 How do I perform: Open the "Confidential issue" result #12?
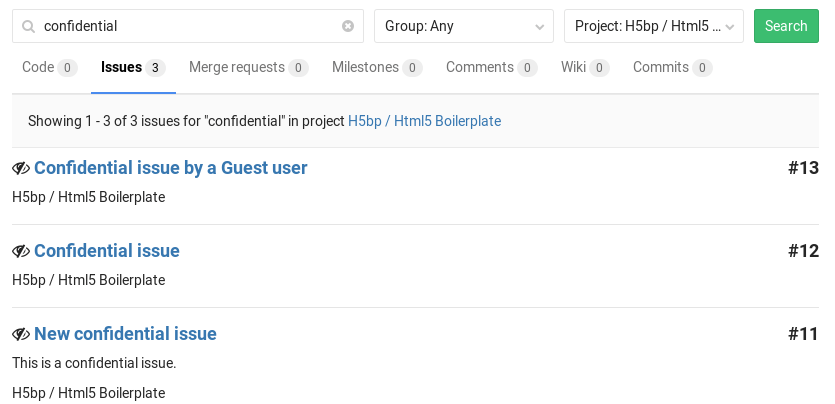(106, 251)
